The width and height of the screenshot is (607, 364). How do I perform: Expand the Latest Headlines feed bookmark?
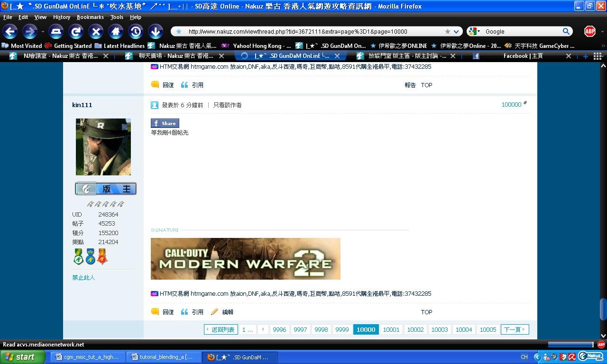pos(120,46)
